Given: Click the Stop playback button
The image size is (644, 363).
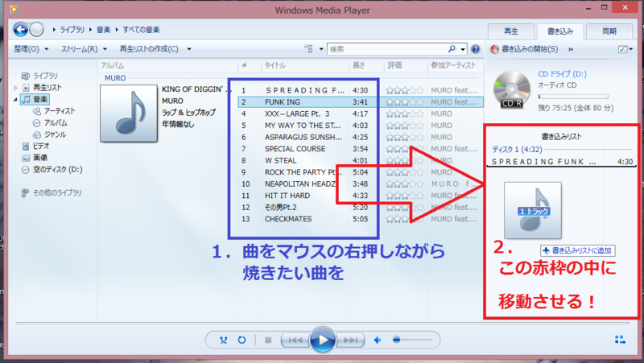Looking at the screenshot, I should pos(268,340).
